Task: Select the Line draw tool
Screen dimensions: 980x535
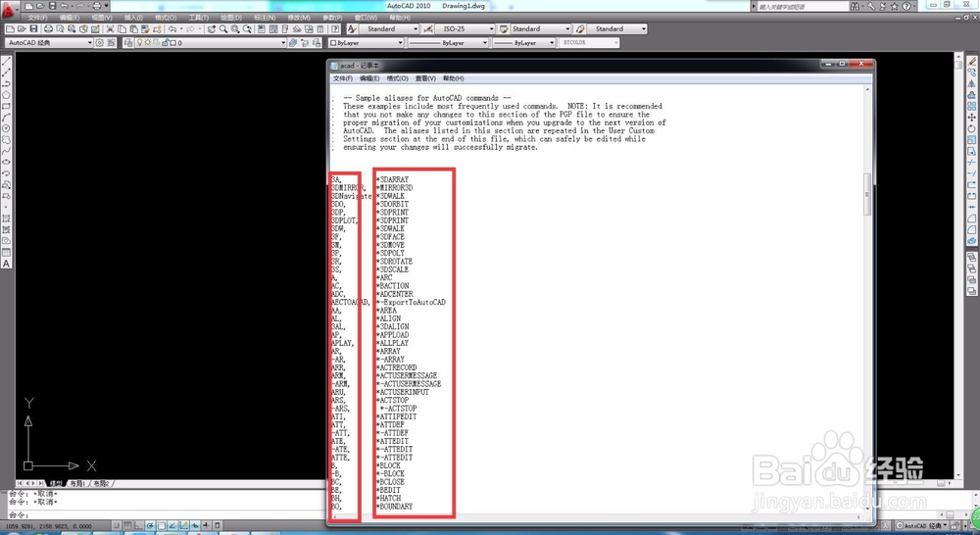Action: tap(6, 62)
